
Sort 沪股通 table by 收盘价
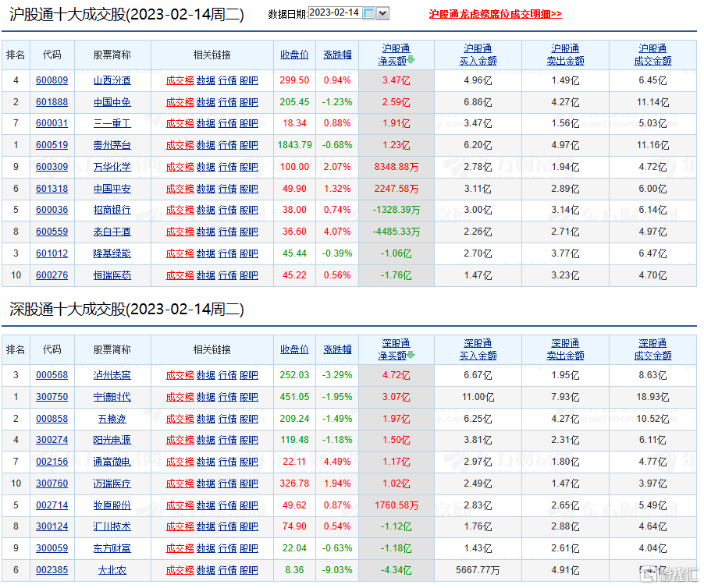tap(294, 55)
